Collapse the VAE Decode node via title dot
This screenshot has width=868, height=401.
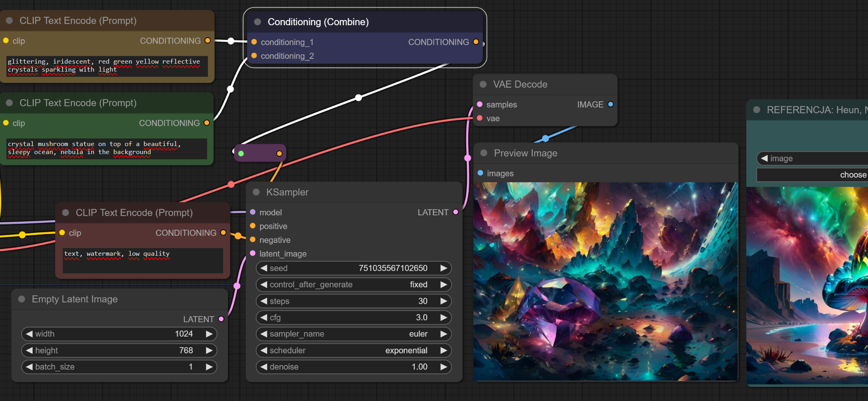[483, 84]
